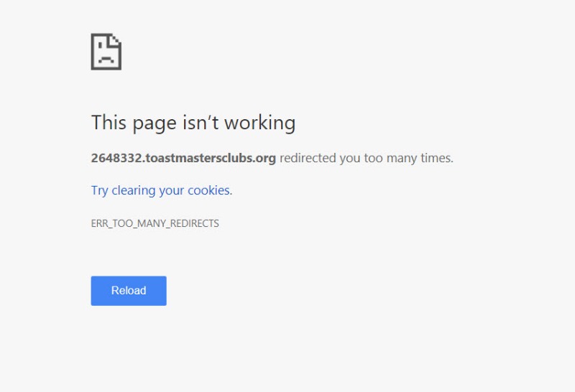This screenshot has height=392, width=575.
Task: Click the word 'working' in the heading
Action: (x=260, y=123)
